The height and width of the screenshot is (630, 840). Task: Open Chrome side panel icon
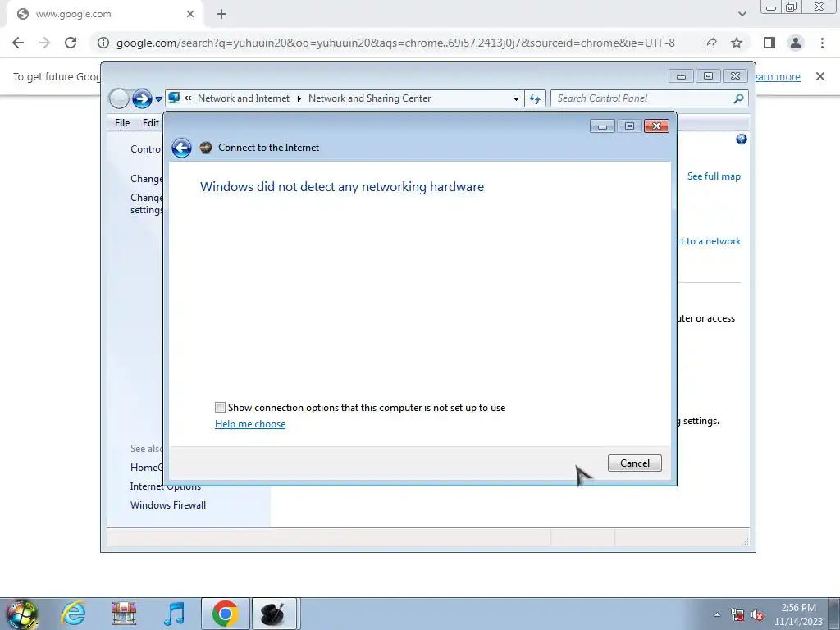769,43
